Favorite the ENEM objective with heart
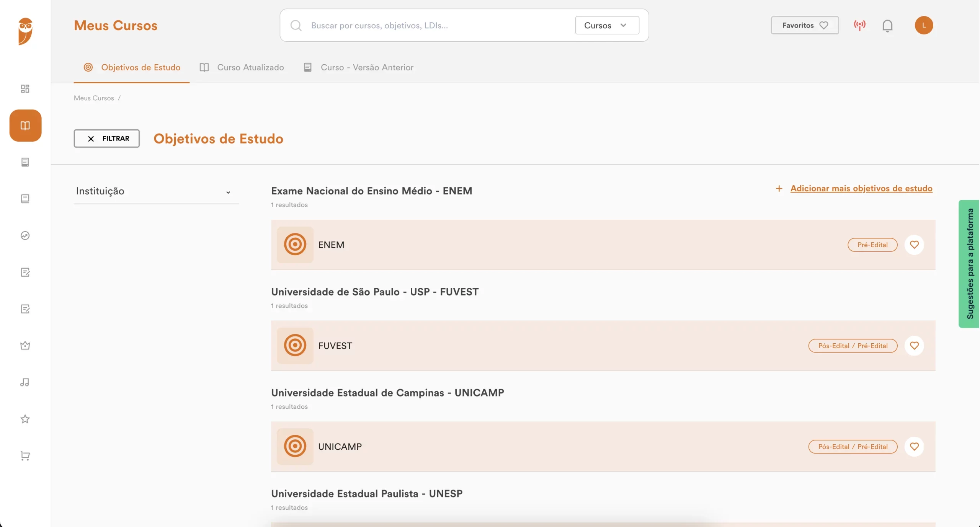This screenshot has width=980, height=527. click(x=914, y=245)
